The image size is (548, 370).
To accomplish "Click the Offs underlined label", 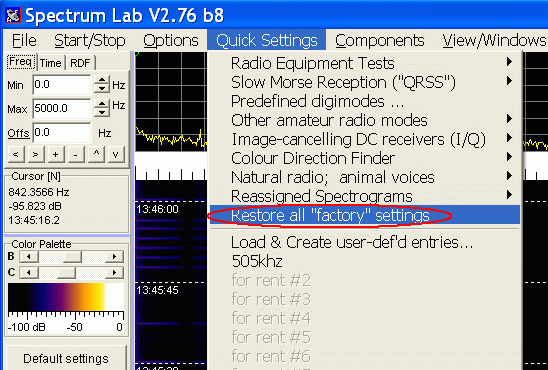I will [18, 133].
